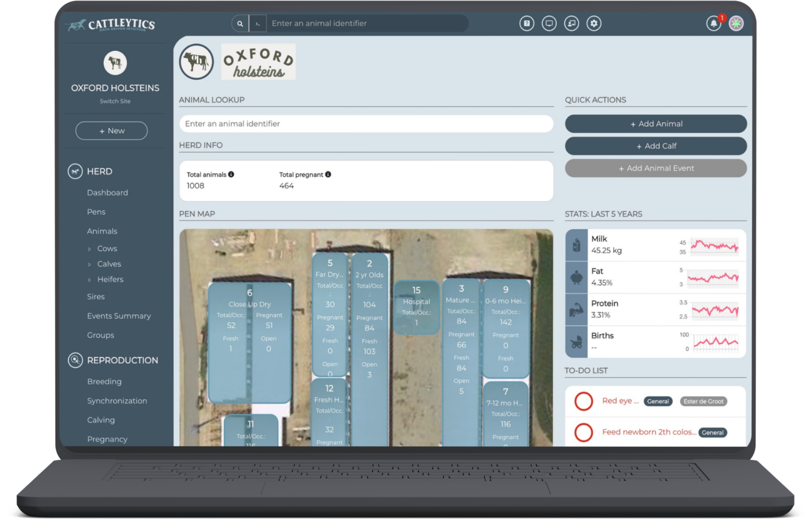
Task: Expand the Heifers tree item
Action: coord(89,280)
